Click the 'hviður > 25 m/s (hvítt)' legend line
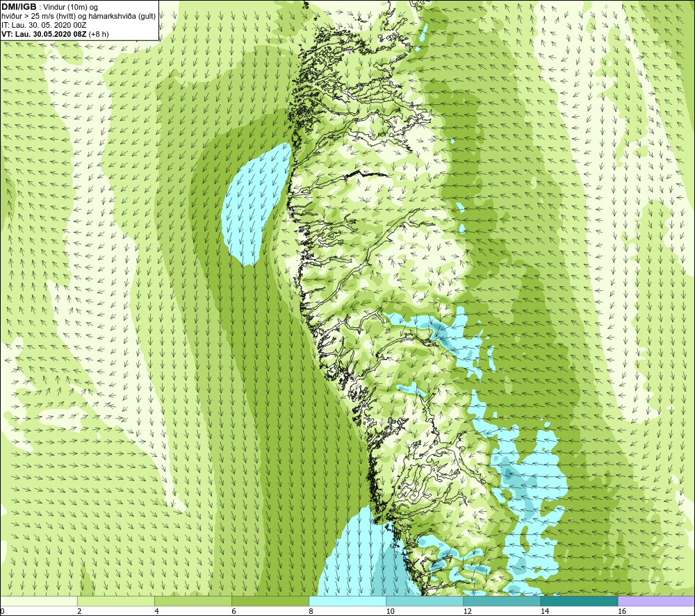This screenshot has height=616, width=695. [x=79, y=16]
